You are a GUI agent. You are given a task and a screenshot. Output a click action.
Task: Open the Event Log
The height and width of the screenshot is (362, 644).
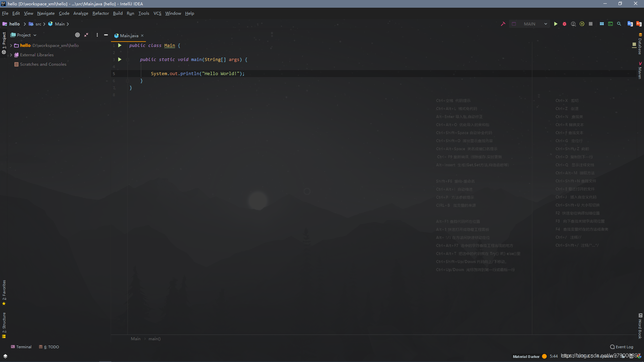tap(622, 347)
